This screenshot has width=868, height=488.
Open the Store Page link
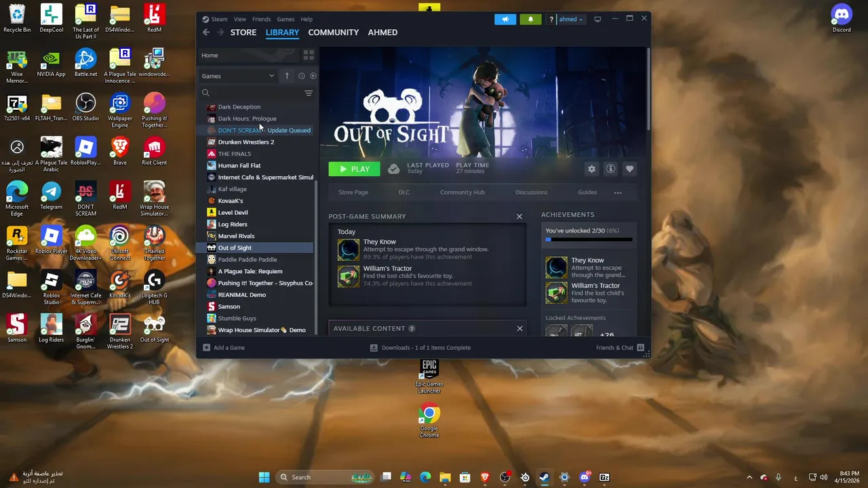353,192
